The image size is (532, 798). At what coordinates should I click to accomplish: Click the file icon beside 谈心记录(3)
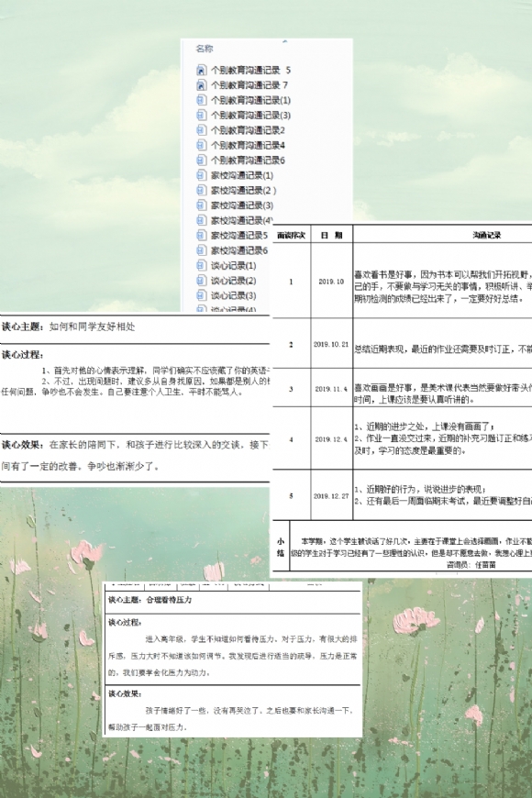(x=202, y=295)
